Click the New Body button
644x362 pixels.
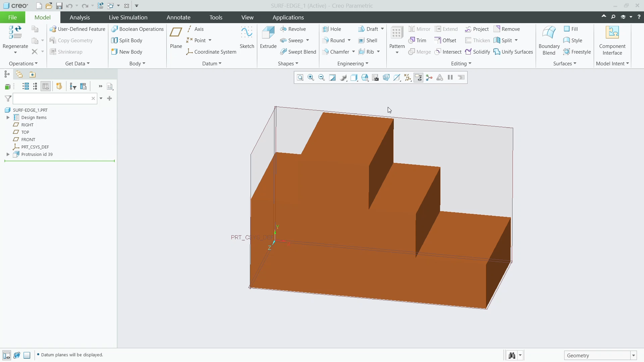[x=127, y=52]
